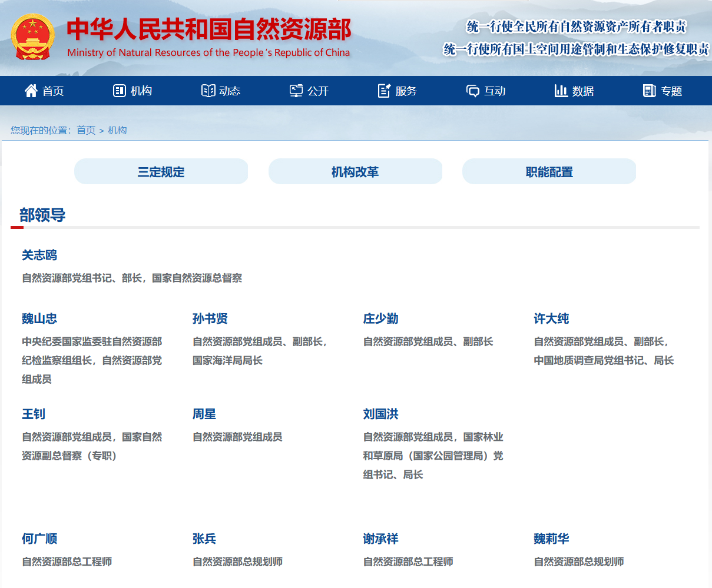The width and height of the screenshot is (712, 588).
Task: Open the profile of 魏莉华
Action: (x=552, y=539)
